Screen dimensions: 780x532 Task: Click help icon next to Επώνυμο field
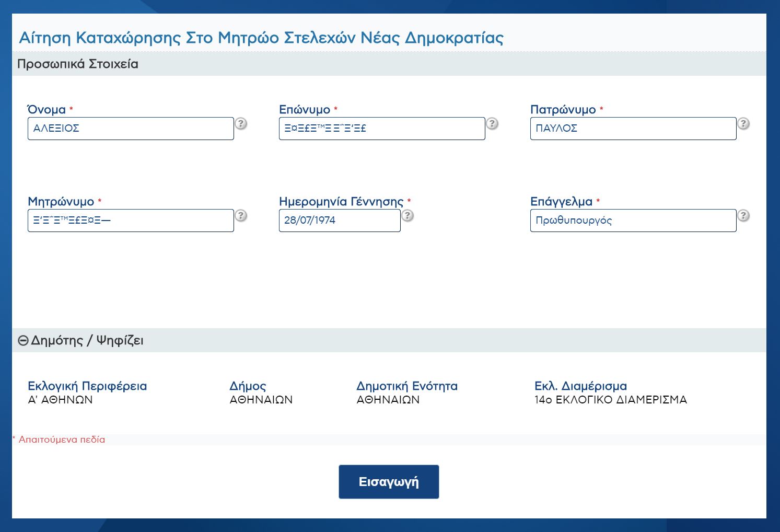492,124
